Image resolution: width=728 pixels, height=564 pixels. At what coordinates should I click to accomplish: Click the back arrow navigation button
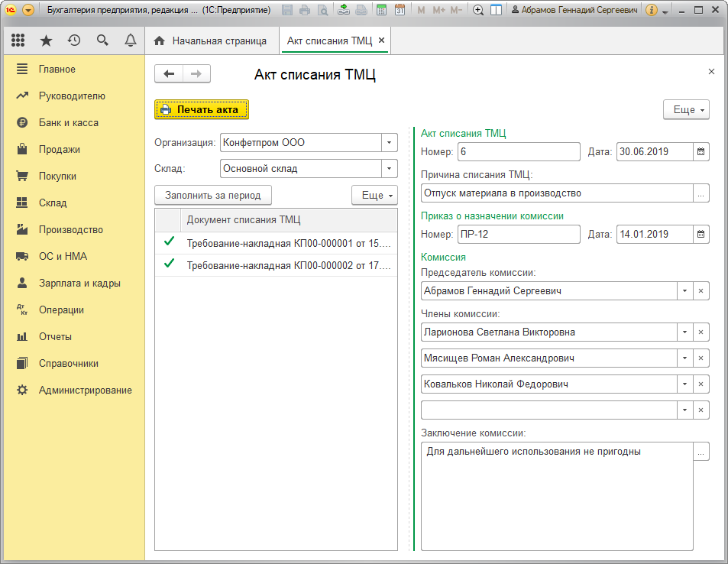click(169, 73)
